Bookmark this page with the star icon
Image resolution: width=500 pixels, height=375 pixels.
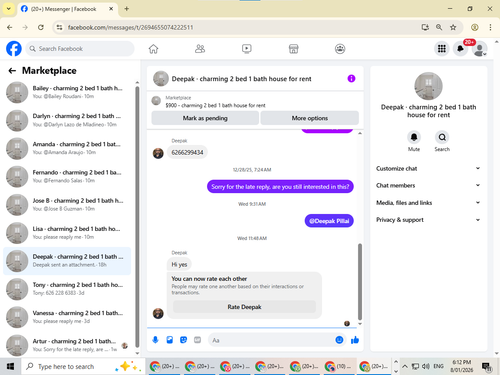[x=453, y=27]
